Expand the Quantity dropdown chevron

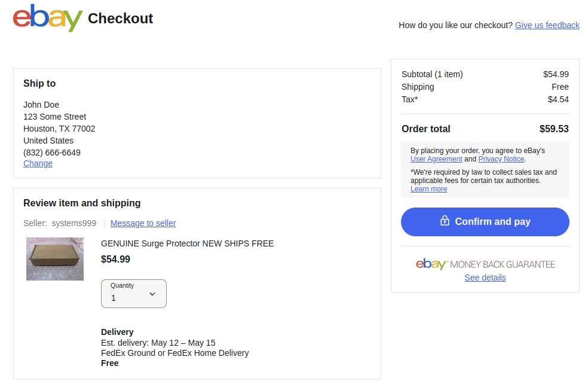(x=152, y=294)
